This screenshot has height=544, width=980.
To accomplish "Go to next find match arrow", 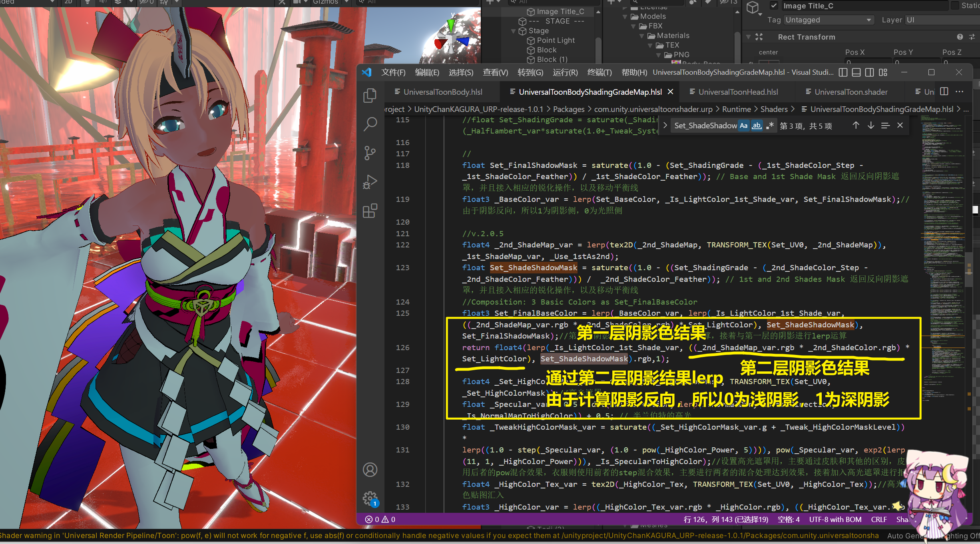I will [x=870, y=126].
